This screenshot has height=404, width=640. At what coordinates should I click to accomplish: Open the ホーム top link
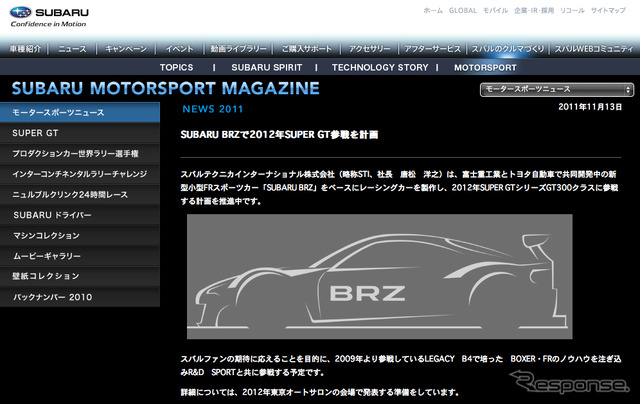[x=433, y=11]
